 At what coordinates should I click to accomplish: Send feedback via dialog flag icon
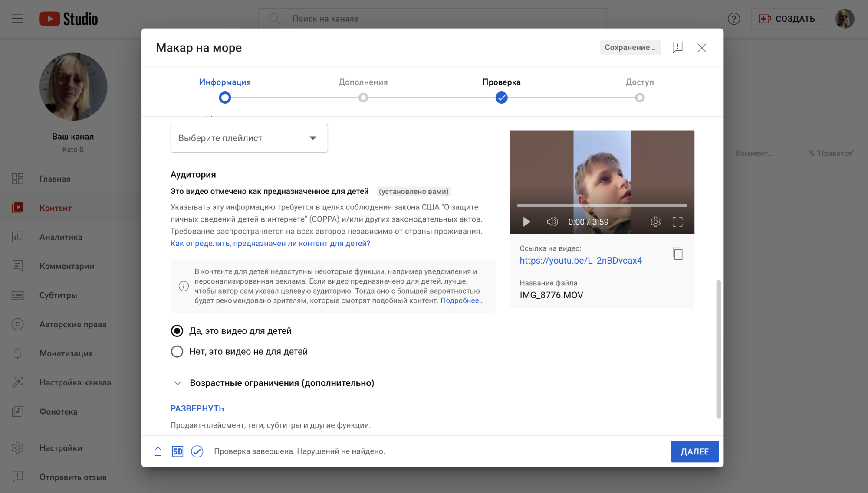click(677, 47)
